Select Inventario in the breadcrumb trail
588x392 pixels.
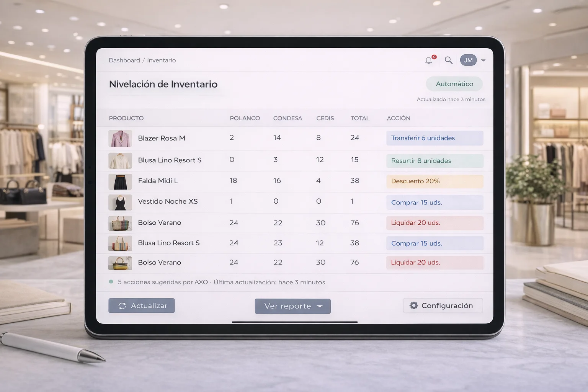tap(161, 60)
